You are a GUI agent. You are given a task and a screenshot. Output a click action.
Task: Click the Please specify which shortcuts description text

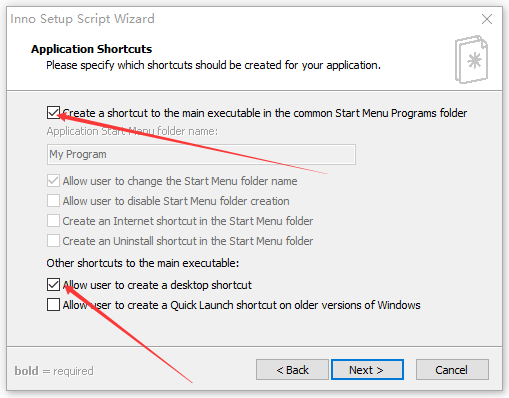pyautogui.click(x=213, y=65)
